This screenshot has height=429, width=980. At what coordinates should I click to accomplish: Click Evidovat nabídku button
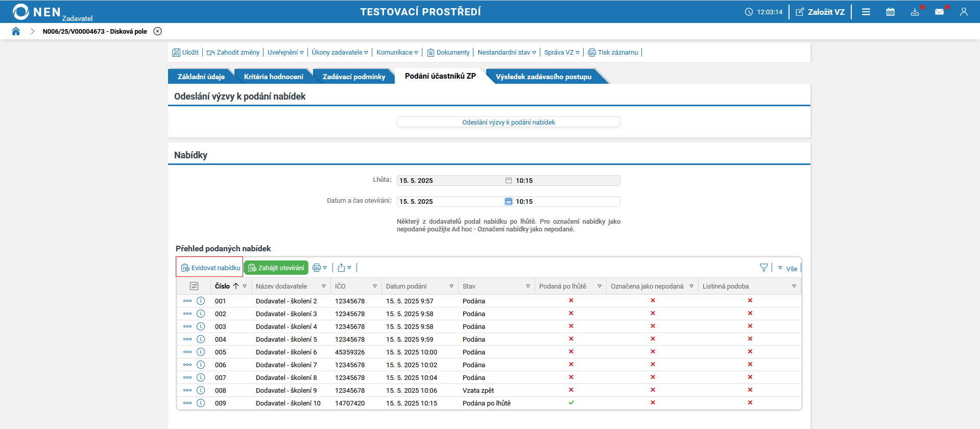[x=210, y=268]
